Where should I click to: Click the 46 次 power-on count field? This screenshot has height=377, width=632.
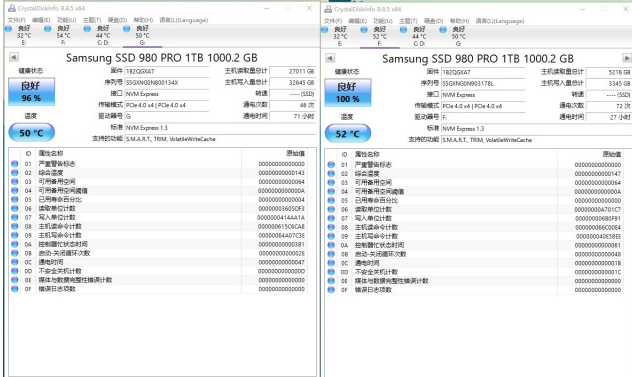292,105
